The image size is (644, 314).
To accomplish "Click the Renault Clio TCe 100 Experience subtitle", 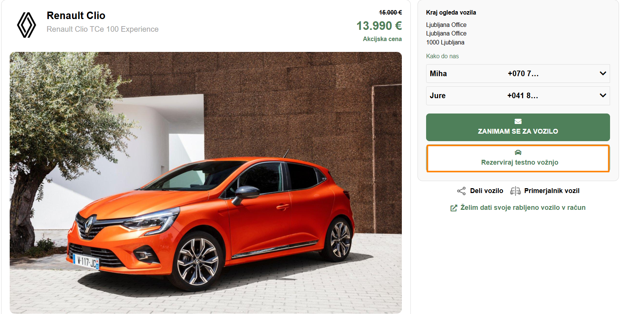I will click(103, 29).
